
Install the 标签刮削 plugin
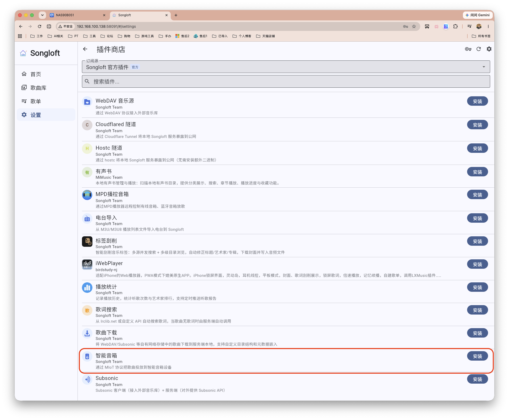point(477,242)
